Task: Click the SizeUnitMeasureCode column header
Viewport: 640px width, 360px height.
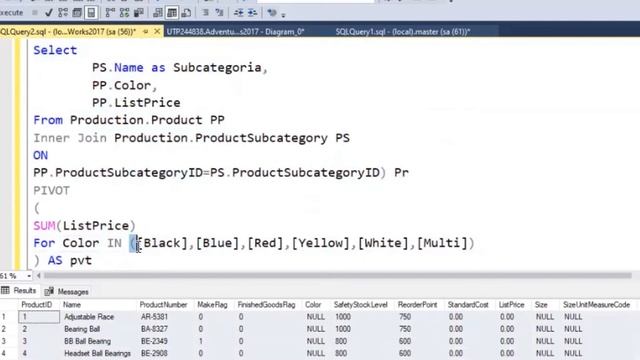Action: [596, 305]
